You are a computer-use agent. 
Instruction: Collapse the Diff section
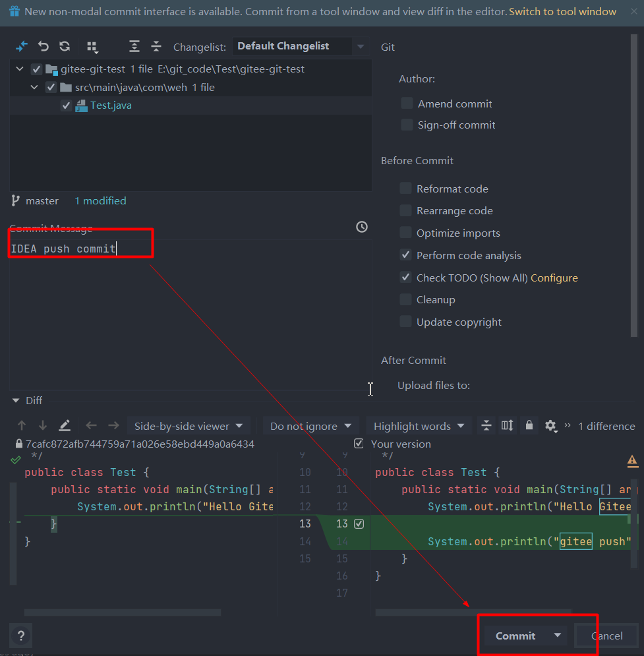pos(16,401)
